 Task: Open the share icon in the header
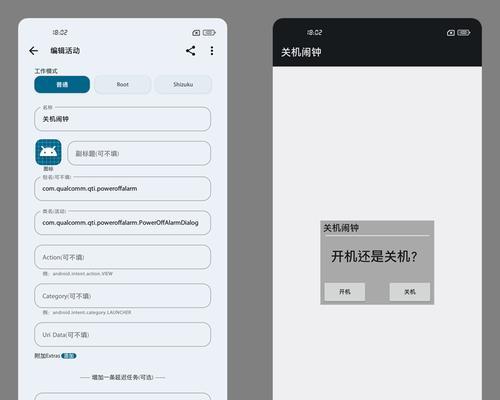(x=191, y=51)
